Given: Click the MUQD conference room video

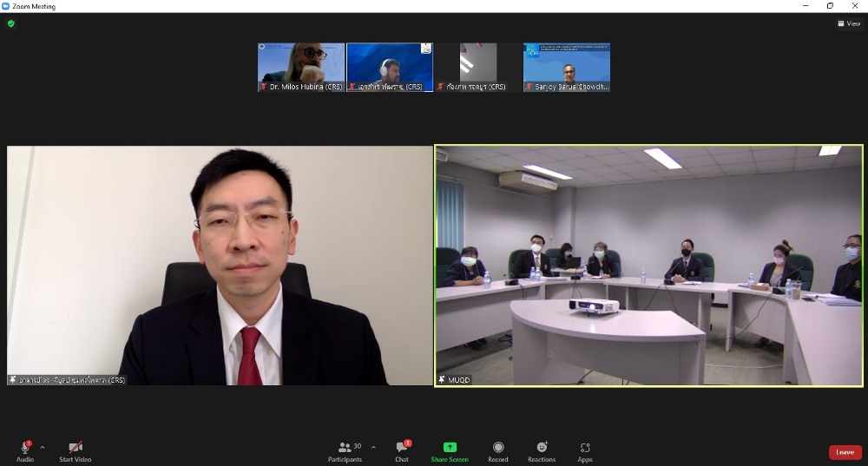Looking at the screenshot, I should [648, 265].
